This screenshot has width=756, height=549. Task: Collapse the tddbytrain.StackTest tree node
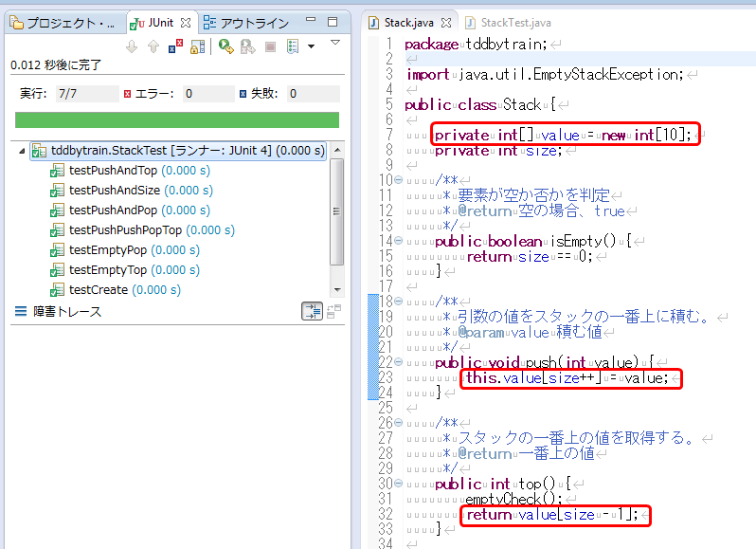click(22, 151)
